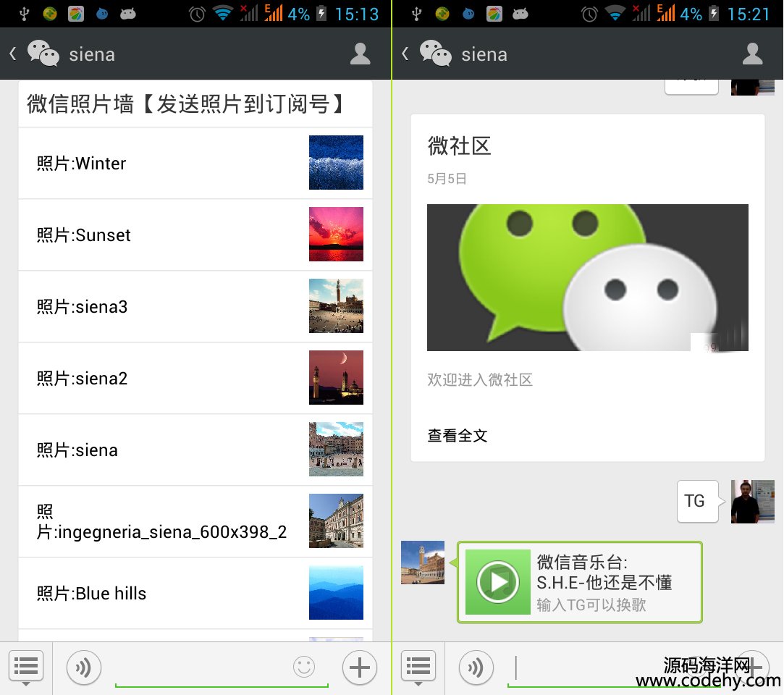
Task: Focus the message input on 15:13 screen
Action: [222, 670]
